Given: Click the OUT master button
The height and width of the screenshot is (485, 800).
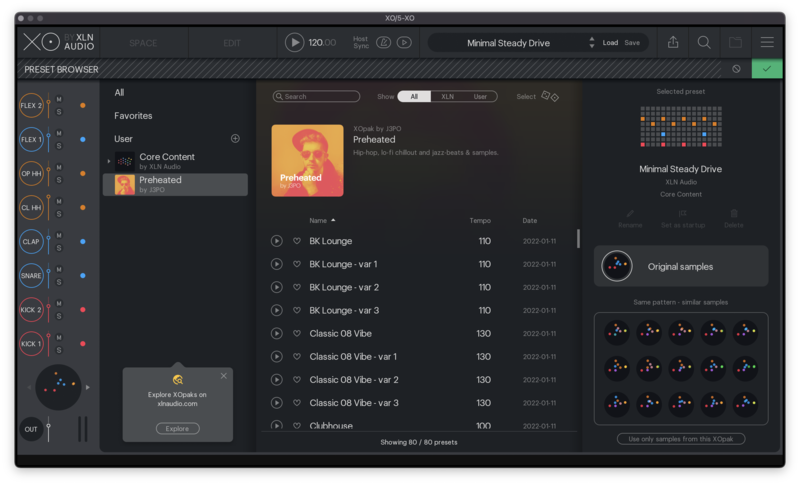Looking at the screenshot, I should tap(31, 429).
